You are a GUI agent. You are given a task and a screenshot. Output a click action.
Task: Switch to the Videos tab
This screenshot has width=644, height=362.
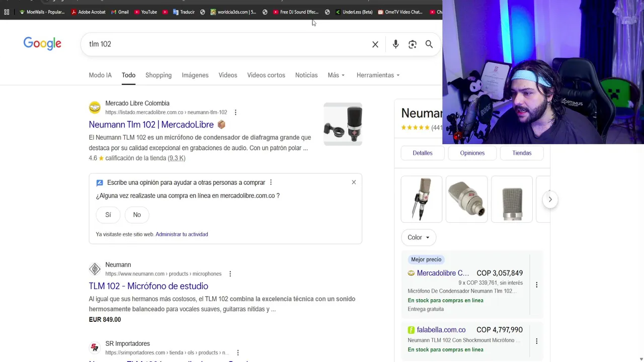pyautogui.click(x=228, y=75)
